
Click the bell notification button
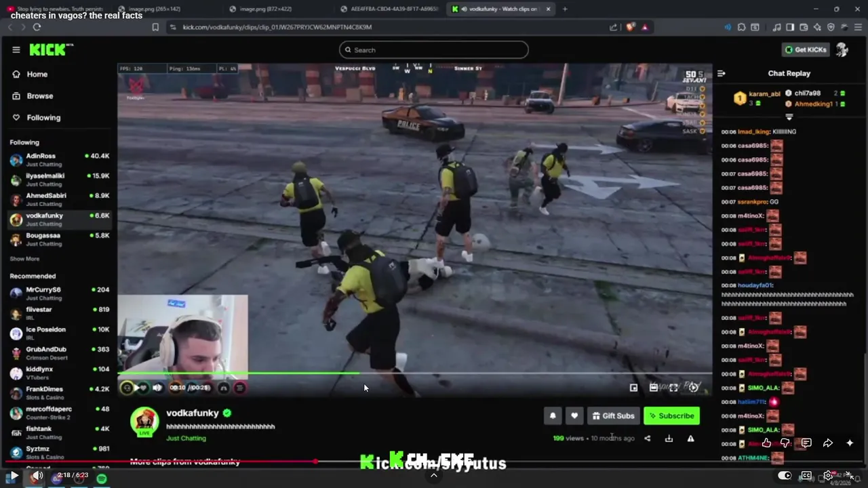coord(553,416)
